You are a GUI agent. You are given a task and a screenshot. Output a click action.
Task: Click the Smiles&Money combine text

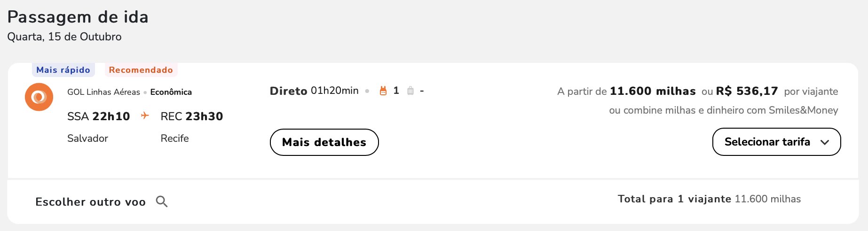724,110
